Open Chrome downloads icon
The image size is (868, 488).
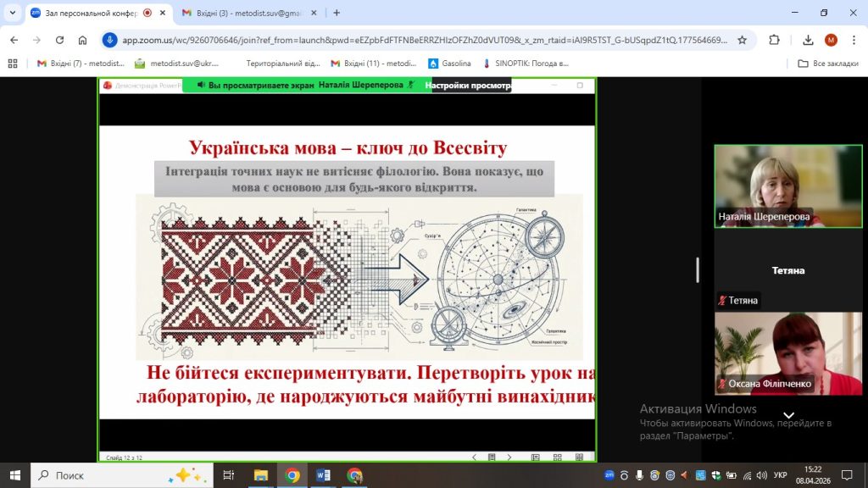(808, 40)
